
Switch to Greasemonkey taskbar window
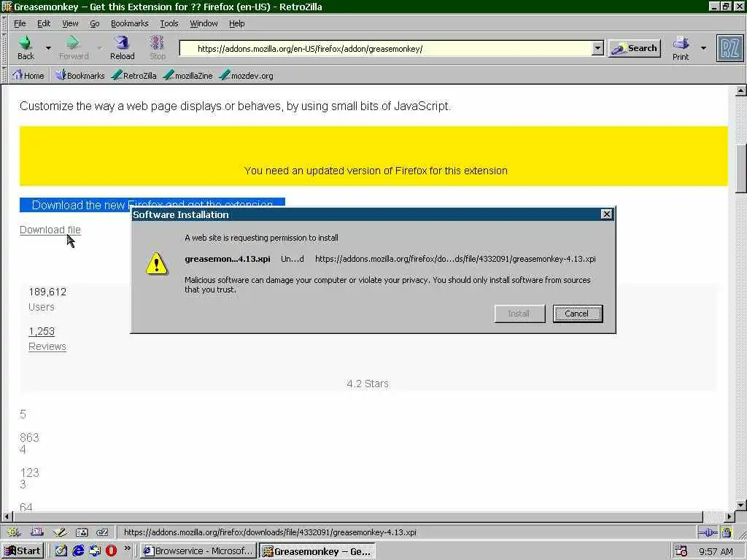coord(317,551)
